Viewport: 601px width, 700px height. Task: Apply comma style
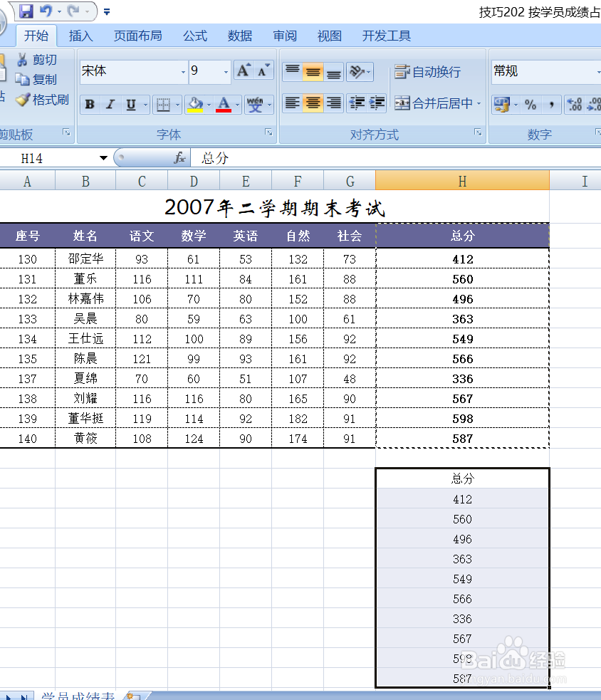(x=551, y=105)
